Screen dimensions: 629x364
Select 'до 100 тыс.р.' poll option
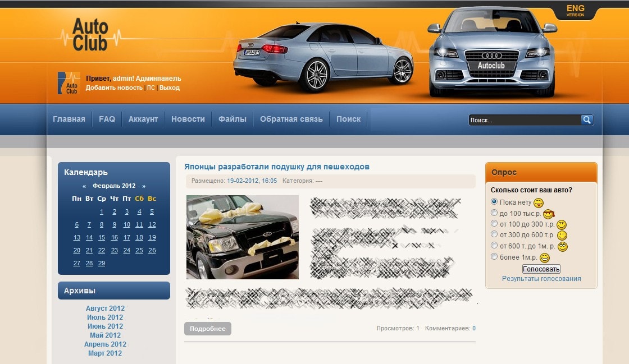click(x=494, y=213)
